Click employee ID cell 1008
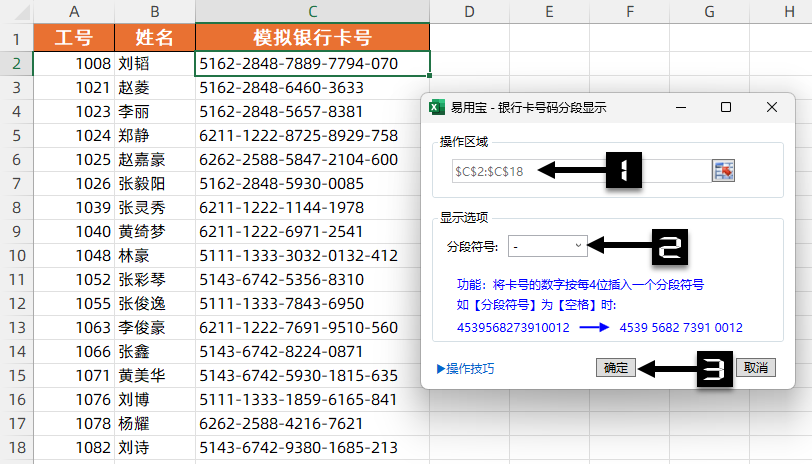The height and width of the screenshot is (464, 812). point(74,63)
